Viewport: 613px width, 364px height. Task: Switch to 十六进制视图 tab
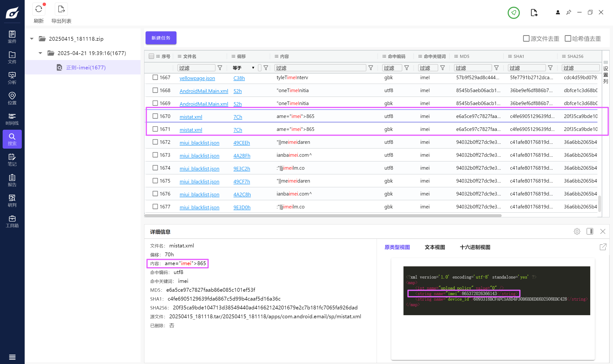pyautogui.click(x=475, y=247)
